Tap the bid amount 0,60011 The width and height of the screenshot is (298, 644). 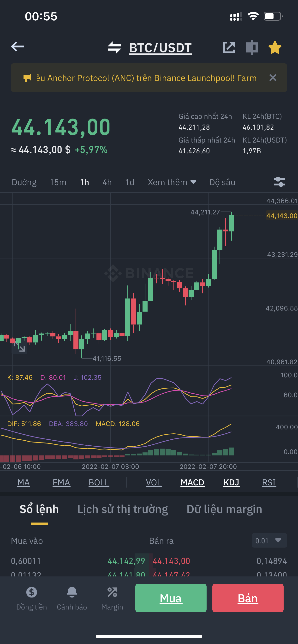point(26,561)
